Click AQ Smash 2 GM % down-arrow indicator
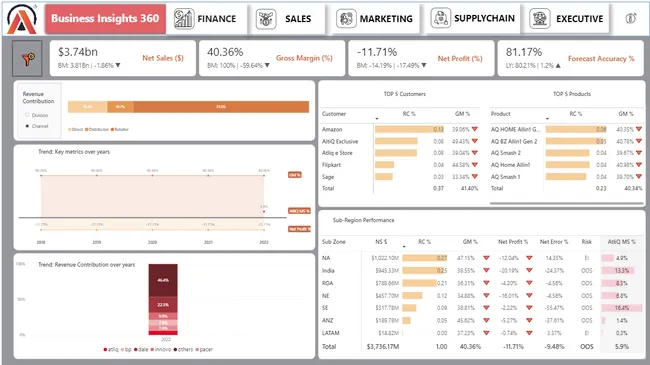Viewport: 650px width, 365px height. pyautogui.click(x=639, y=153)
